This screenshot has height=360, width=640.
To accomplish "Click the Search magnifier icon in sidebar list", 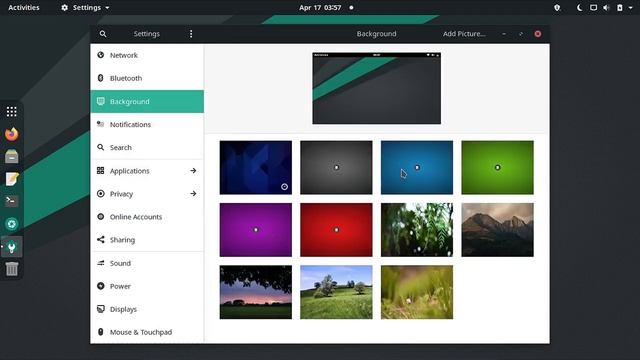I will (100, 147).
